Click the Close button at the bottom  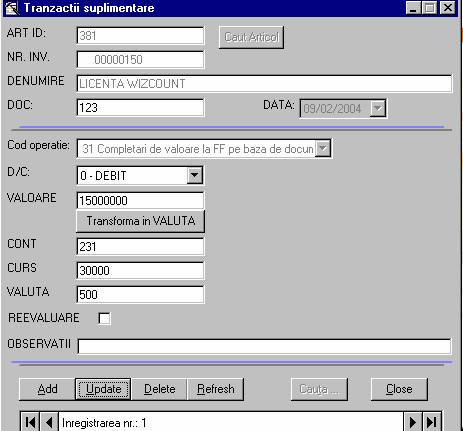pos(399,389)
